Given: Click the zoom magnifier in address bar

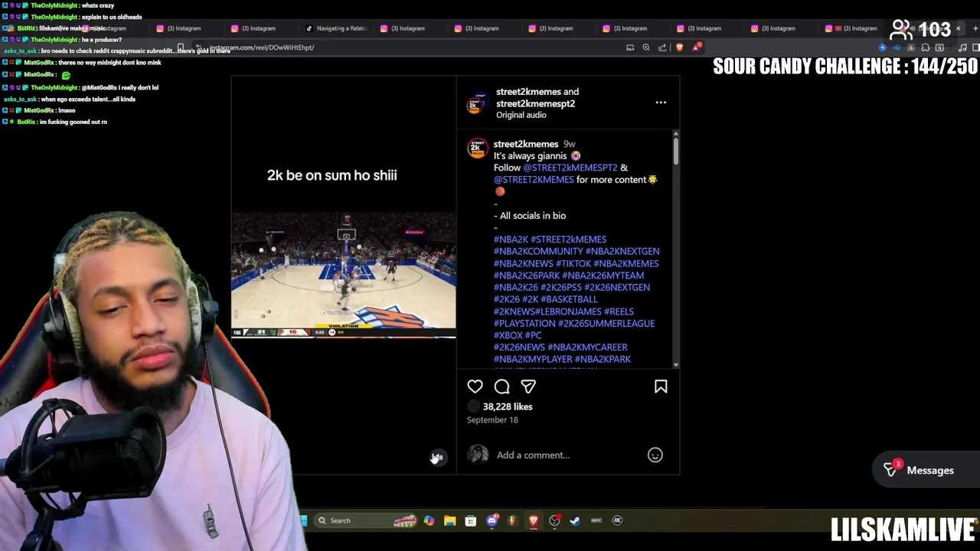Looking at the screenshot, I should click(x=646, y=47).
